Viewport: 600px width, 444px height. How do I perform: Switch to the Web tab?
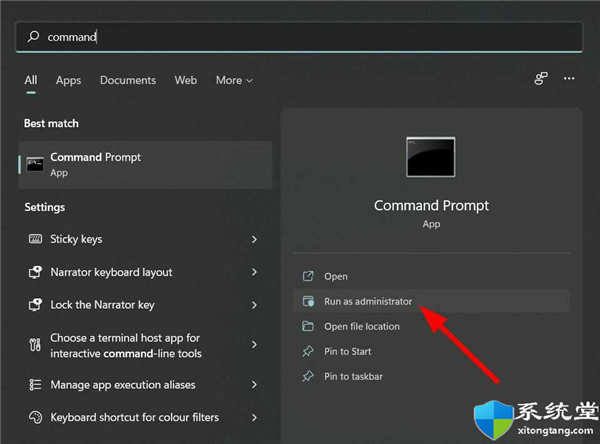186,80
